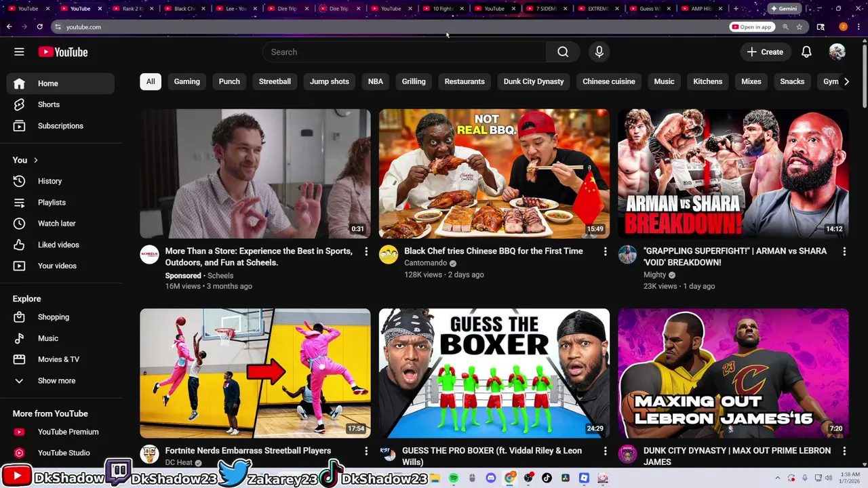Open YouTube Studio link
Image resolution: width=868 pixels, height=488 pixels.
point(61,453)
